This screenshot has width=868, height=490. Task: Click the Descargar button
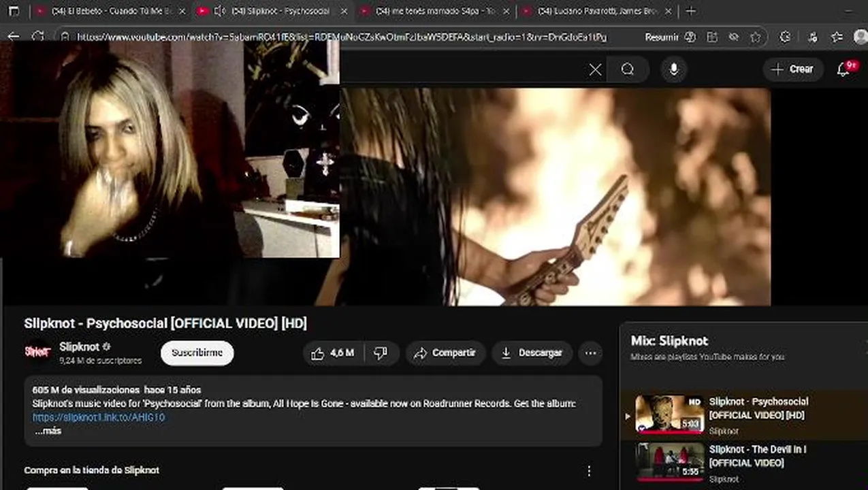[532, 353]
